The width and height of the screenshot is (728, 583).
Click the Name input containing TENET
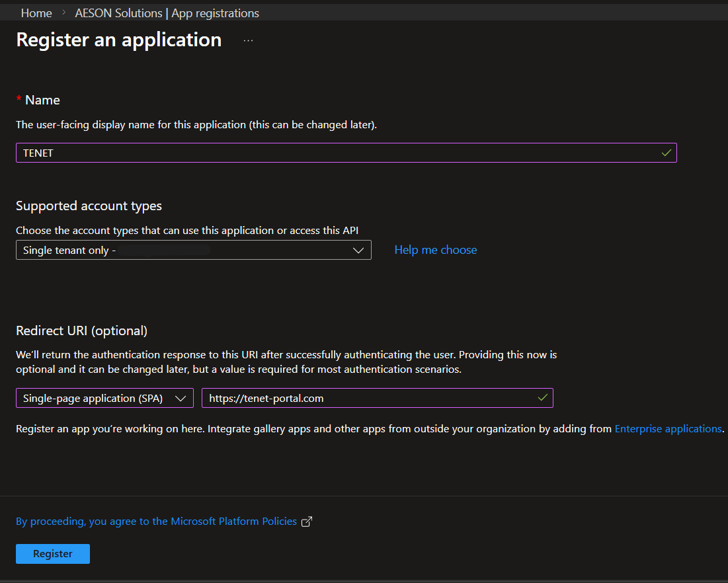click(264, 153)
